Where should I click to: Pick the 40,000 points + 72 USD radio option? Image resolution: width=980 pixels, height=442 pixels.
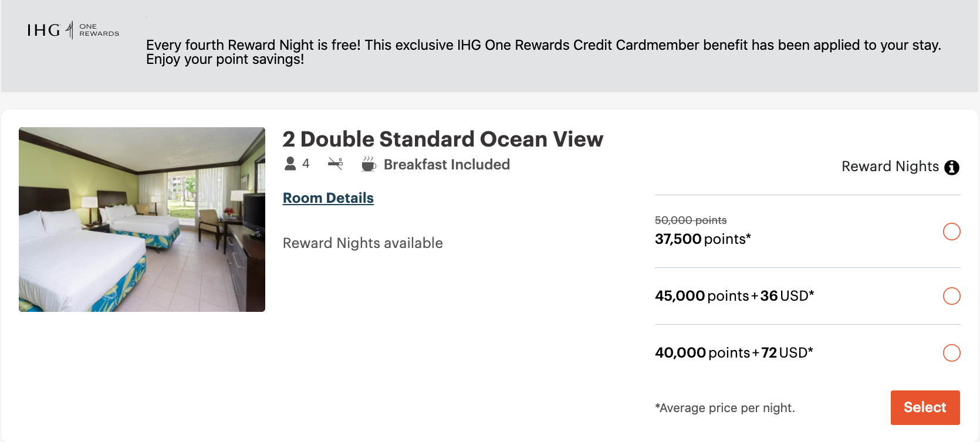pyautogui.click(x=951, y=353)
